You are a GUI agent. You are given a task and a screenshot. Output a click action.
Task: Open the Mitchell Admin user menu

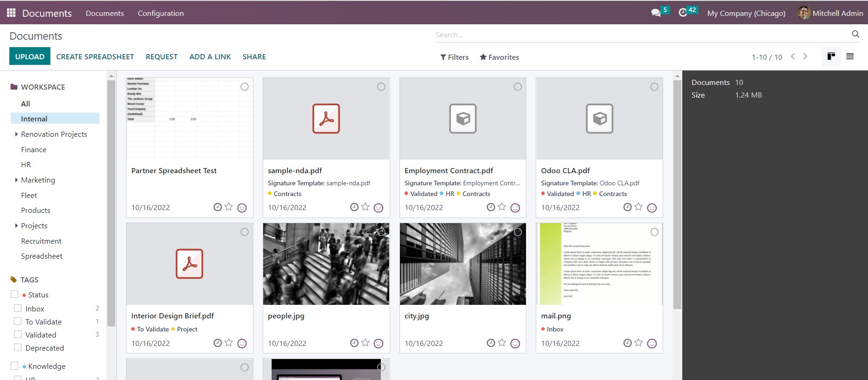pos(830,13)
